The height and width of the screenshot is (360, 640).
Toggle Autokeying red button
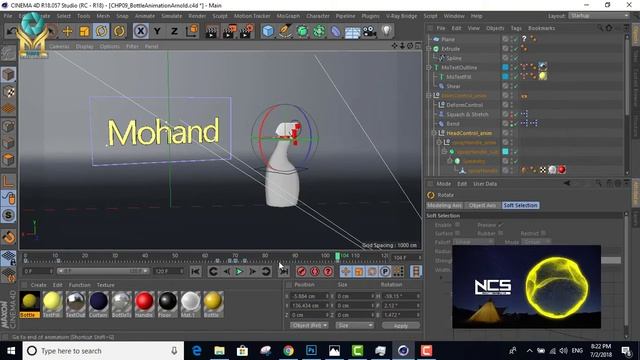click(x=315, y=271)
